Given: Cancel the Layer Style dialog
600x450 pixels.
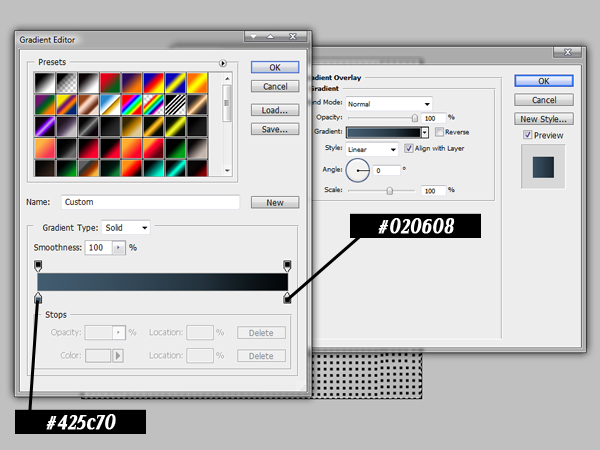Looking at the screenshot, I should (544, 100).
